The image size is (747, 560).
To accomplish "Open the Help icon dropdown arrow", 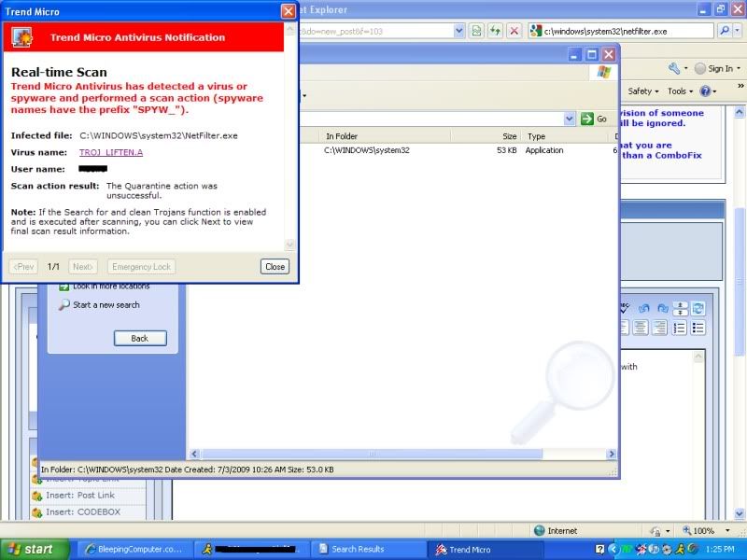I will [714, 91].
